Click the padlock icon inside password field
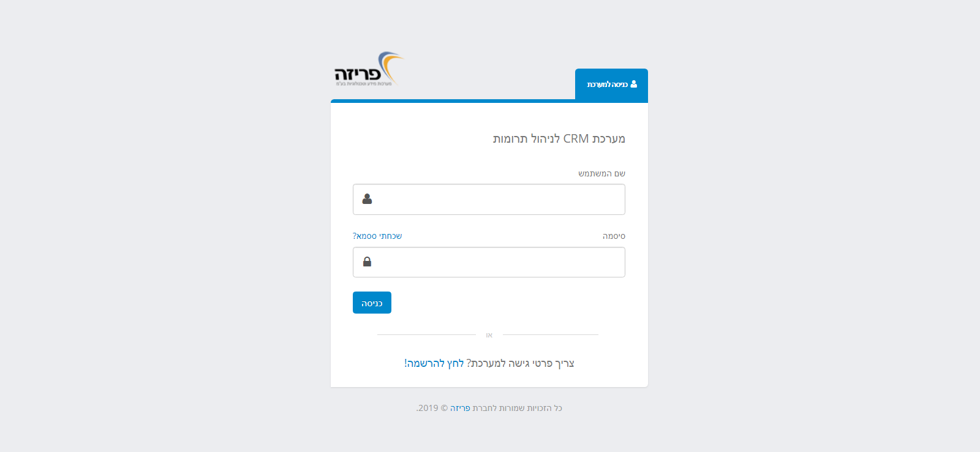 (x=367, y=262)
